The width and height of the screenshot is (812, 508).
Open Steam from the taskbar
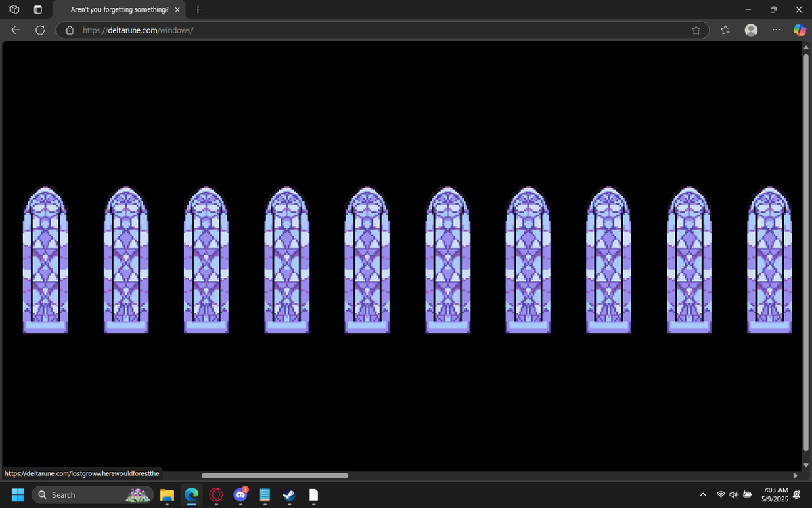click(x=289, y=495)
